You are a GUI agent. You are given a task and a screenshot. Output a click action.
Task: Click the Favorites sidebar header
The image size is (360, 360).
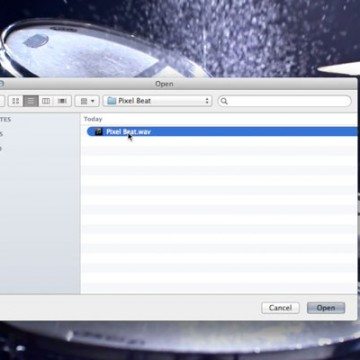click(x=5, y=119)
